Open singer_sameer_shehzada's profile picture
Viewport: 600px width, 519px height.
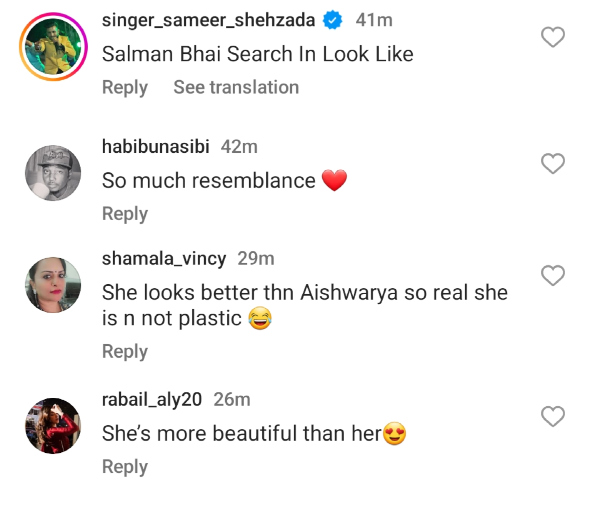click(x=53, y=46)
